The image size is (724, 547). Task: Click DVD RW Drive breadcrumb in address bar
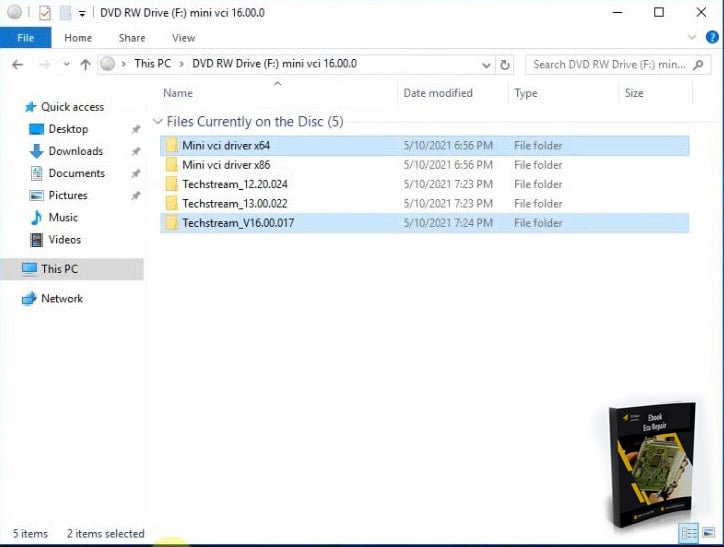pos(274,64)
